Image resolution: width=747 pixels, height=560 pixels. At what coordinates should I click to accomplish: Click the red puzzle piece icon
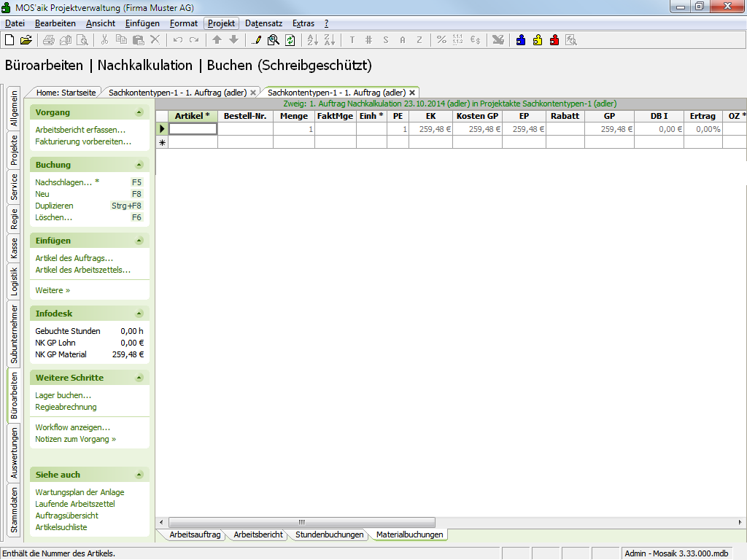pos(554,40)
